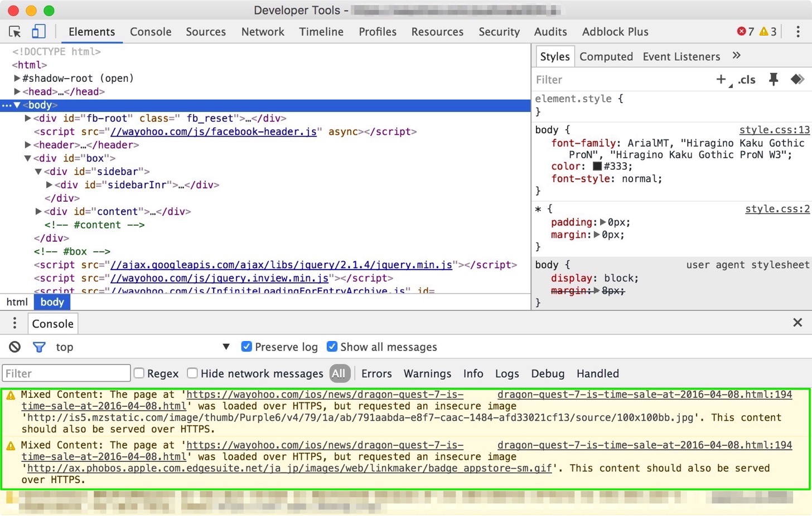Viewport: 812px width, 516px height.
Task: Click first Mixed Content warning triangle icon
Action: 11,395
